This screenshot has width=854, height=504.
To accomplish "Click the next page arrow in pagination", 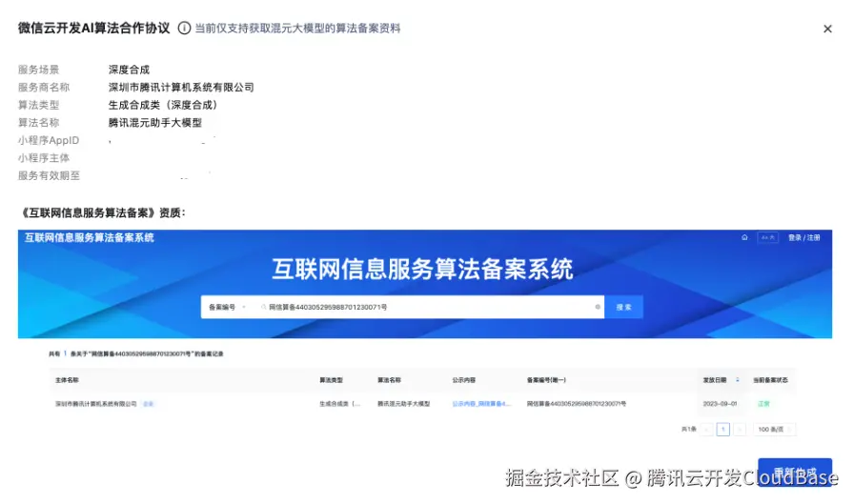I will (740, 430).
